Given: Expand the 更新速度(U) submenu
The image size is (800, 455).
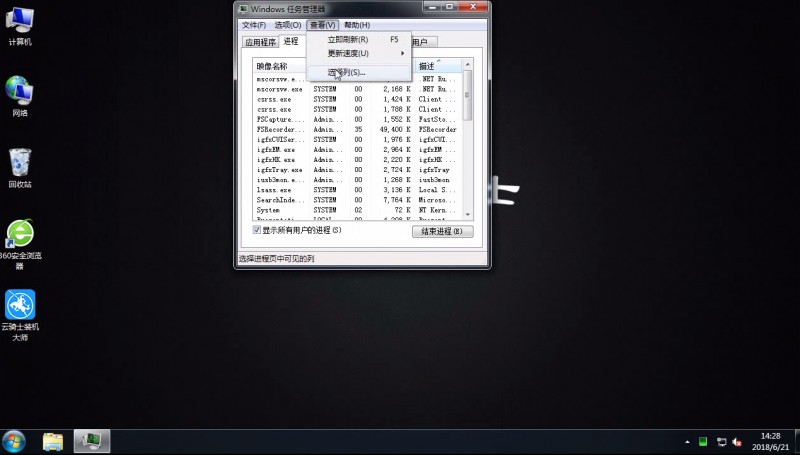Looking at the screenshot, I should [359, 53].
